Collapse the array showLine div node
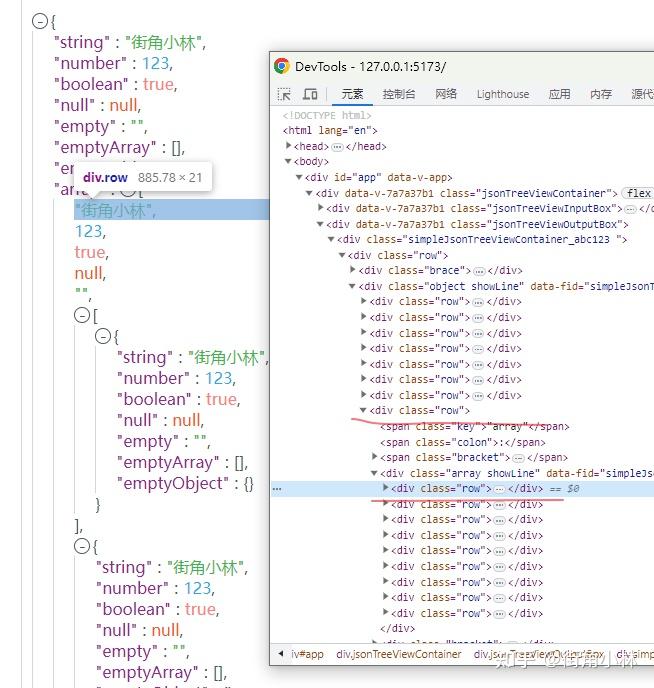 coord(374,473)
